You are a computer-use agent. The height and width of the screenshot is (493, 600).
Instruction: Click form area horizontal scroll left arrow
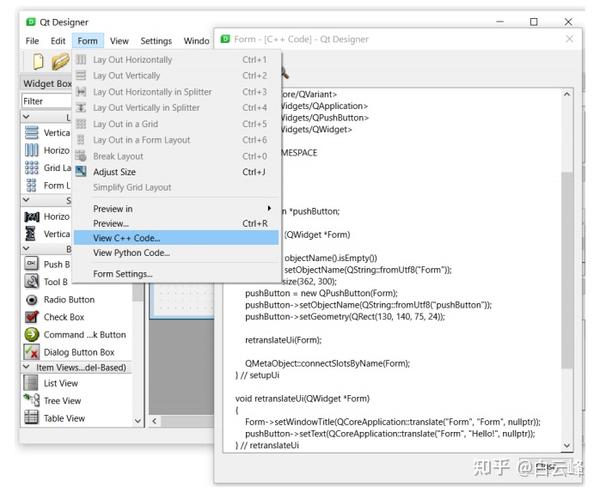click(x=154, y=421)
